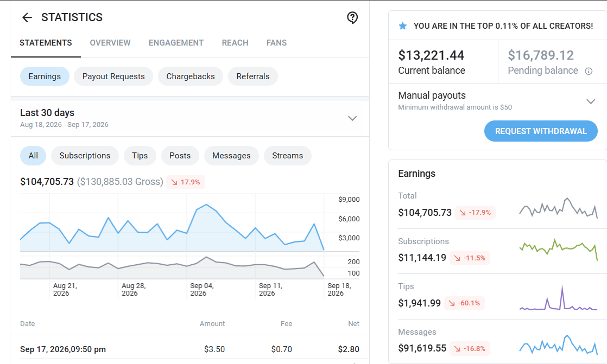Click the Aug 21, 2026 axis label

pyautogui.click(x=65, y=289)
